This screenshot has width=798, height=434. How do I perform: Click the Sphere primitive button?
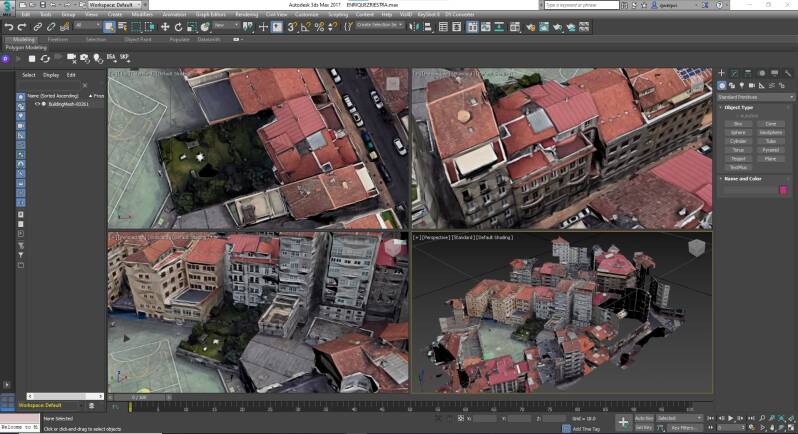pyautogui.click(x=737, y=132)
